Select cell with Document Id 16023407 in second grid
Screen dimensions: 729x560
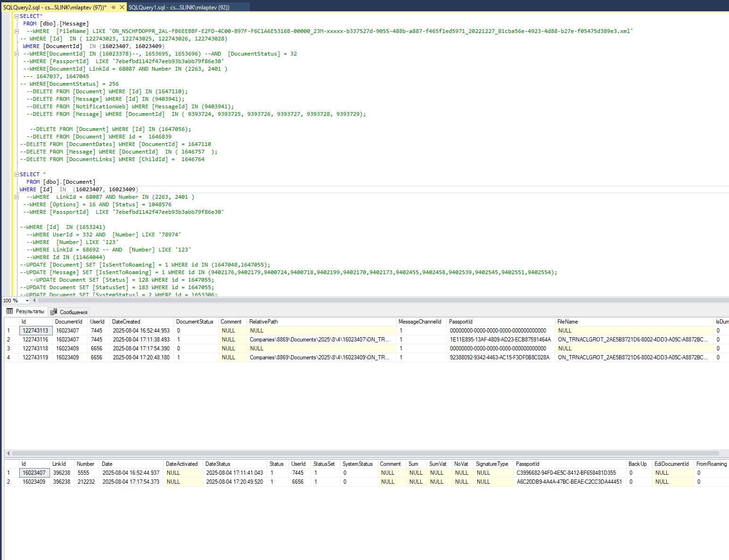[x=34, y=473]
